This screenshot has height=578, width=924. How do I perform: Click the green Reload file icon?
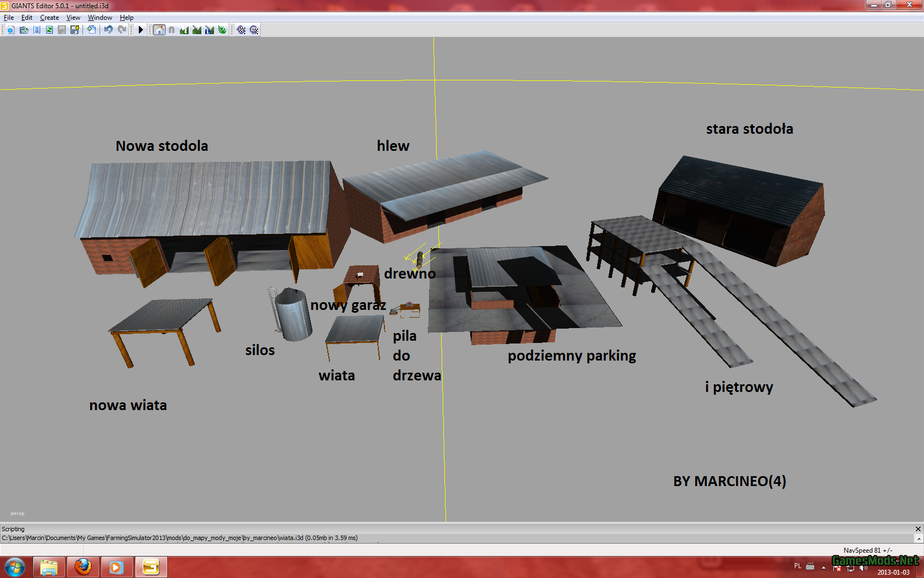[x=50, y=30]
